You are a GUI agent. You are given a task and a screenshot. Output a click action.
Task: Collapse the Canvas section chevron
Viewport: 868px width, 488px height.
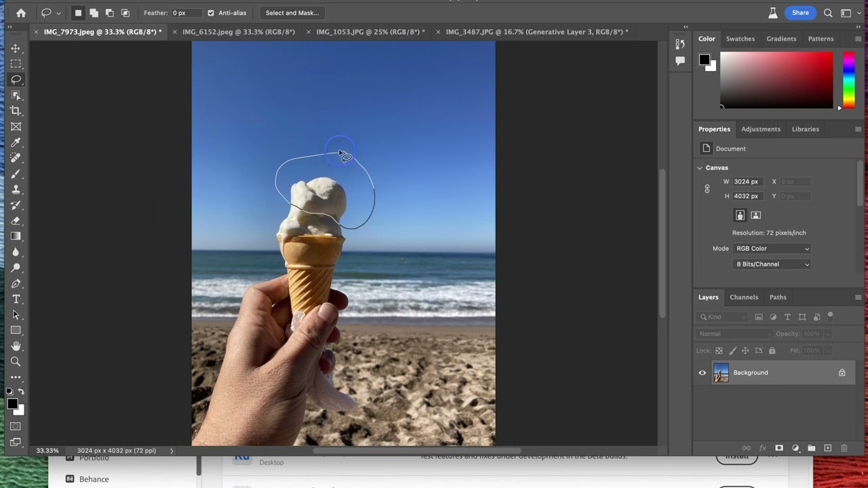pyautogui.click(x=700, y=168)
